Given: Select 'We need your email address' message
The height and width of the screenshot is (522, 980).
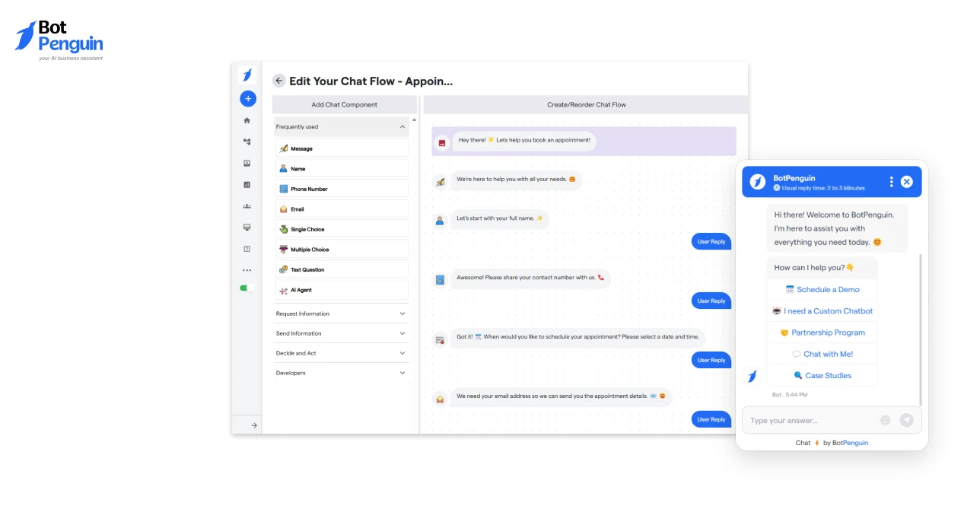Looking at the screenshot, I should [x=562, y=396].
